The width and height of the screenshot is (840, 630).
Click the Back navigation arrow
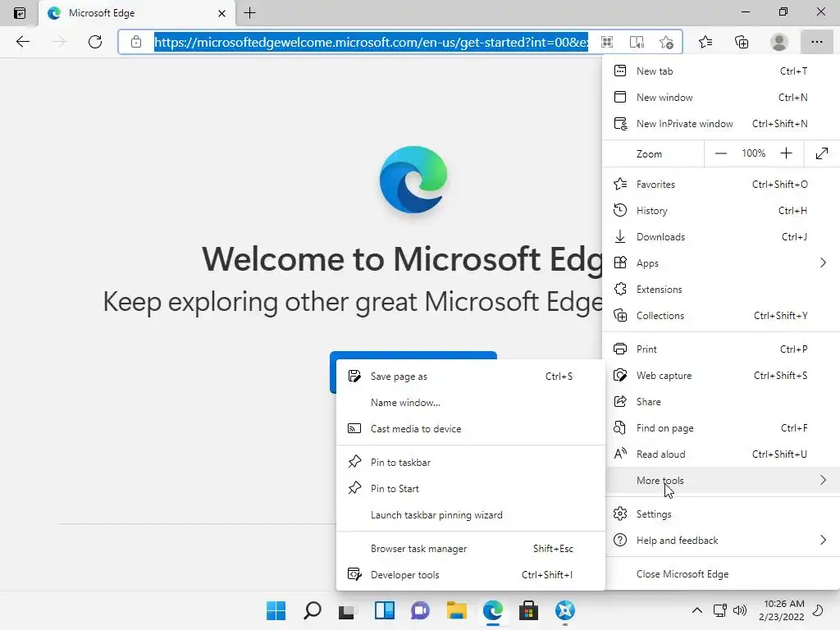pos(22,42)
